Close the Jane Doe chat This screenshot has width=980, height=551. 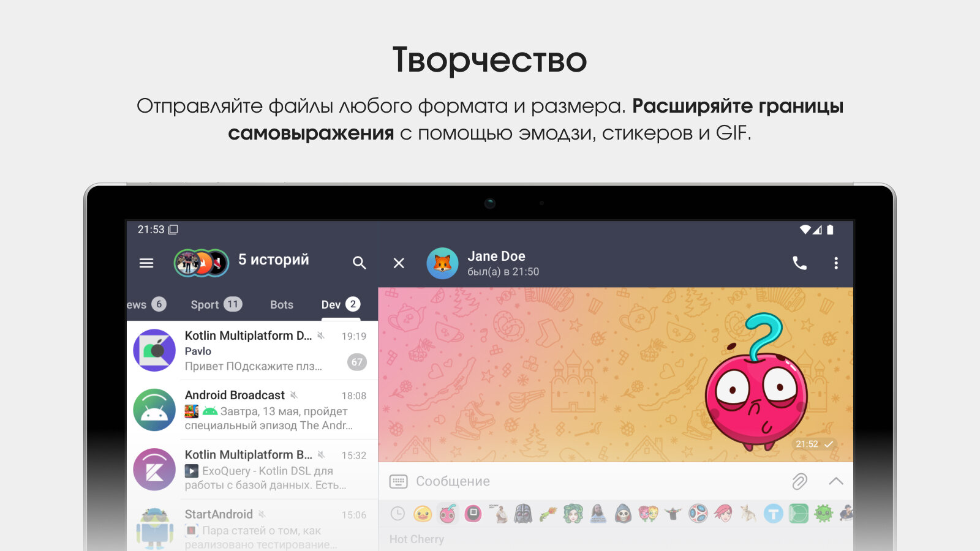pyautogui.click(x=399, y=263)
